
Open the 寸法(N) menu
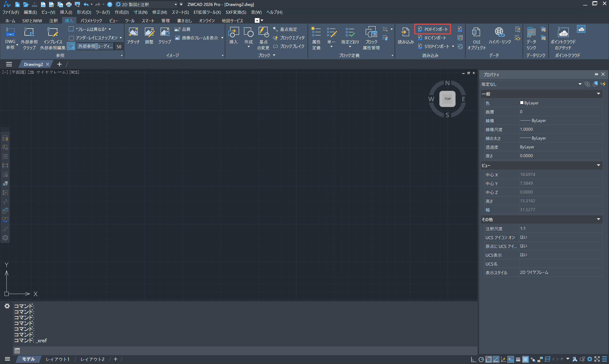[140, 12]
